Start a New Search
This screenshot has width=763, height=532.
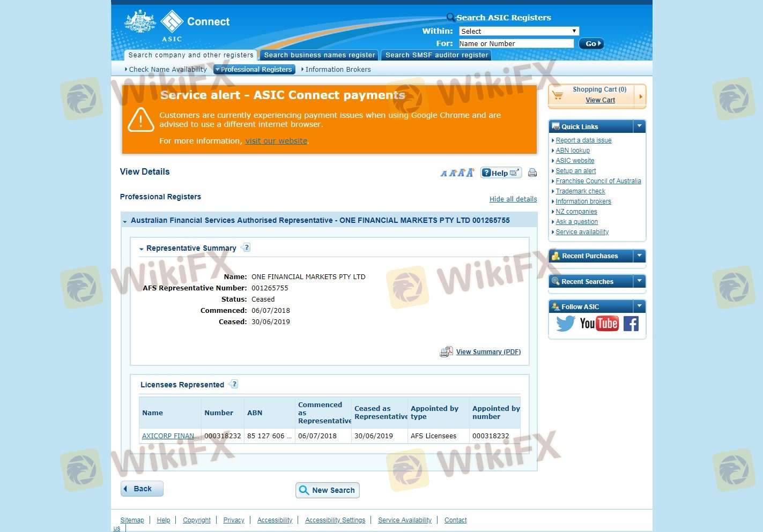[x=328, y=490]
